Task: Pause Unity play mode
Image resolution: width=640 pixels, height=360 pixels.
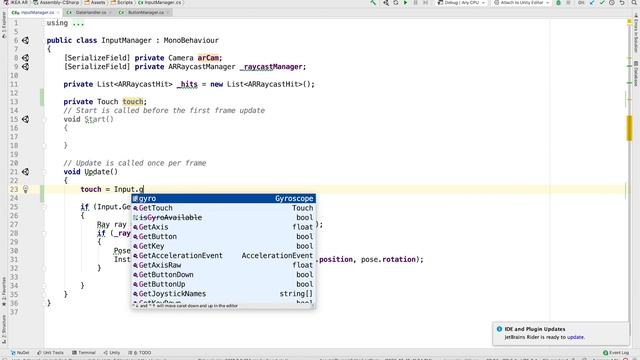Action: point(416,2)
